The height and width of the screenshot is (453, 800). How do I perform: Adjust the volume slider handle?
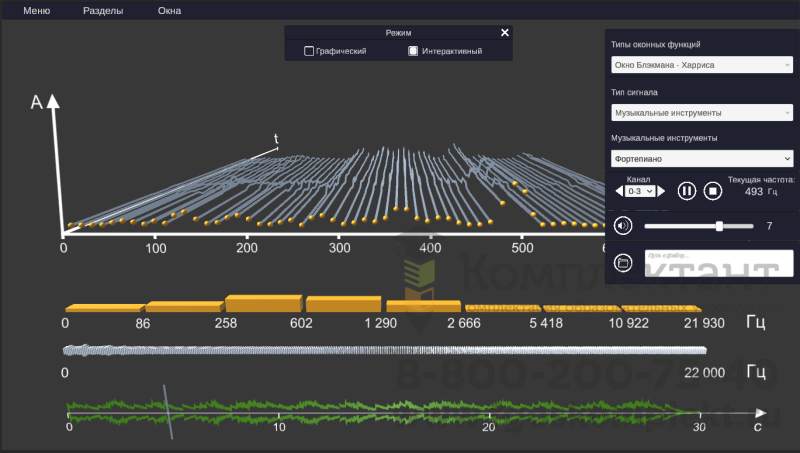click(719, 226)
